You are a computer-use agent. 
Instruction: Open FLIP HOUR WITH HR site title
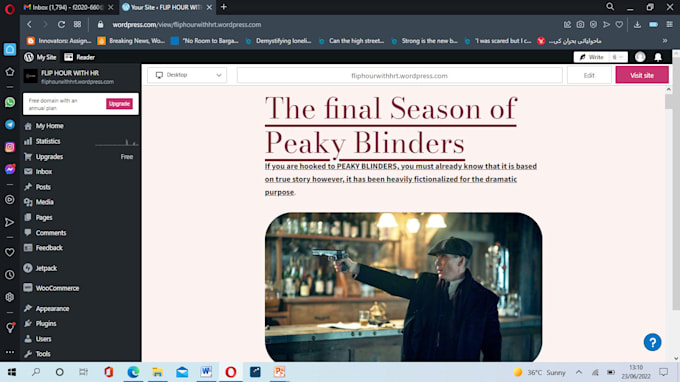[70, 73]
